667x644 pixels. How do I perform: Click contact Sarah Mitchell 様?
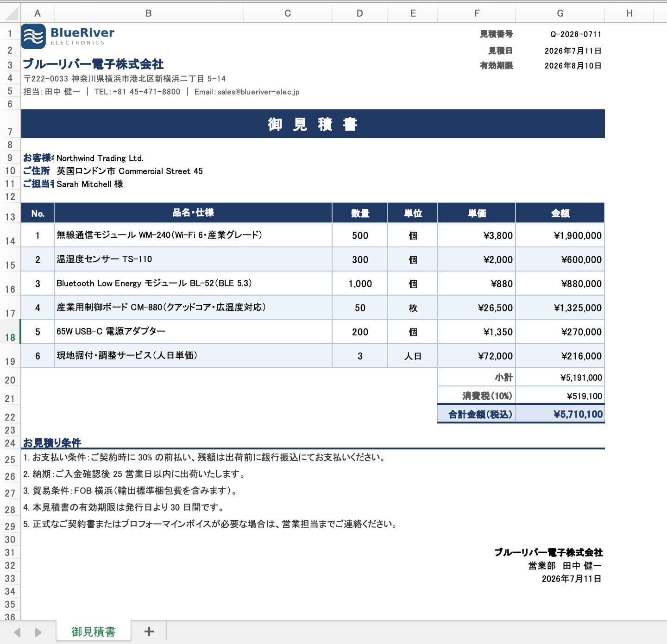pyautogui.click(x=90, y=184)
